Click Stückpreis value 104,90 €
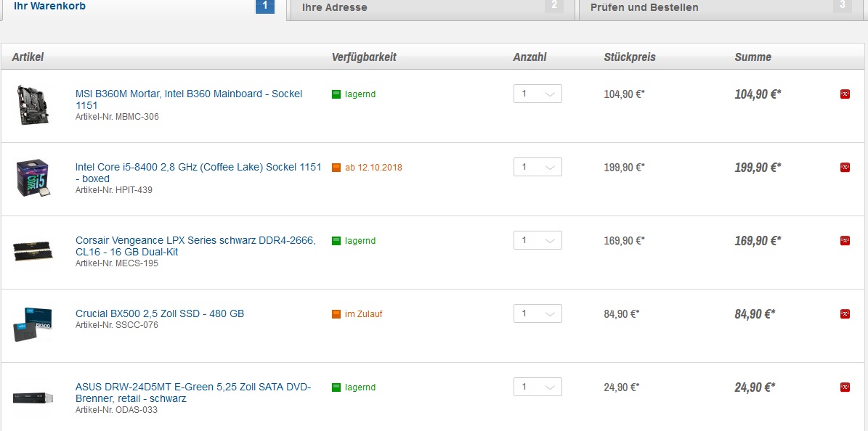 tap(625, 94)
